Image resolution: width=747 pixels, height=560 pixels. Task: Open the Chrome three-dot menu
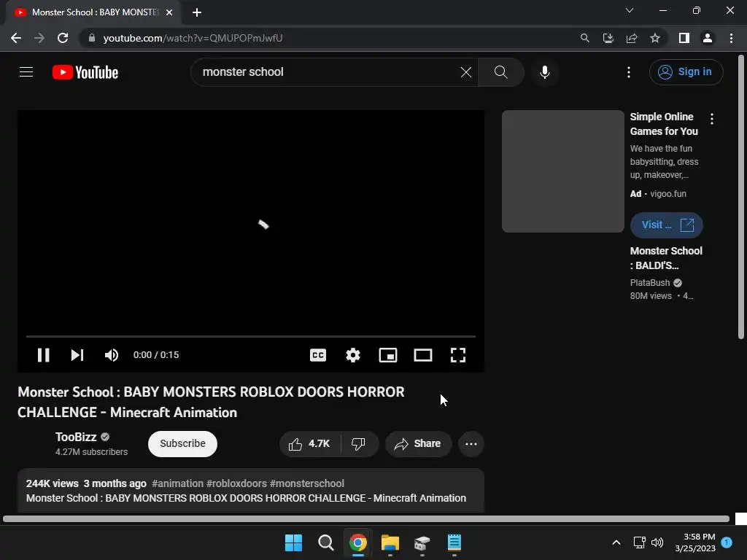tap(731, 38)
